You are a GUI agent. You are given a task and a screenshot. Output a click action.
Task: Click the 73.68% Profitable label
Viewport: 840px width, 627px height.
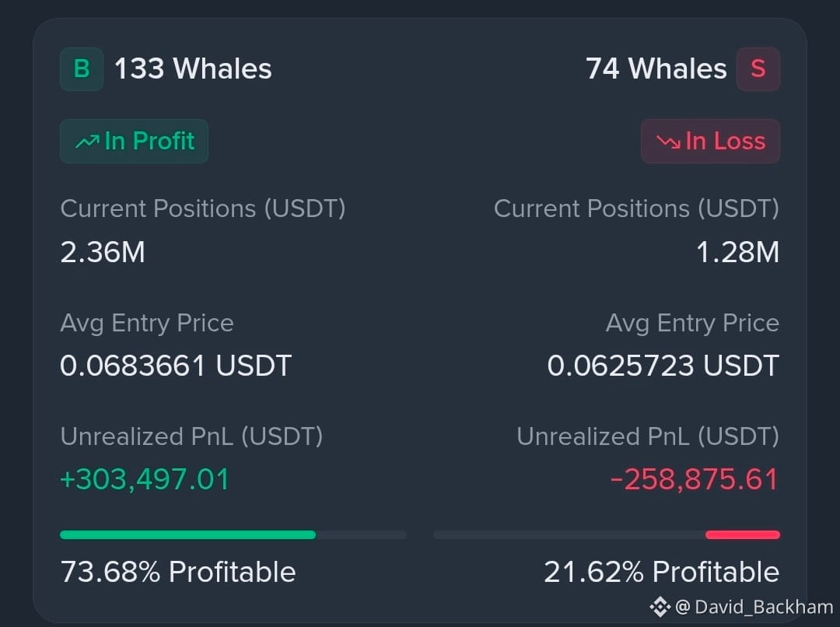pos(178,572)
